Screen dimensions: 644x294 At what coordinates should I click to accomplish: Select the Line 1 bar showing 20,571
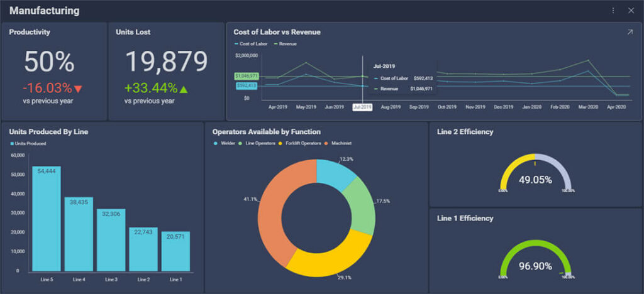pos(175,251)
